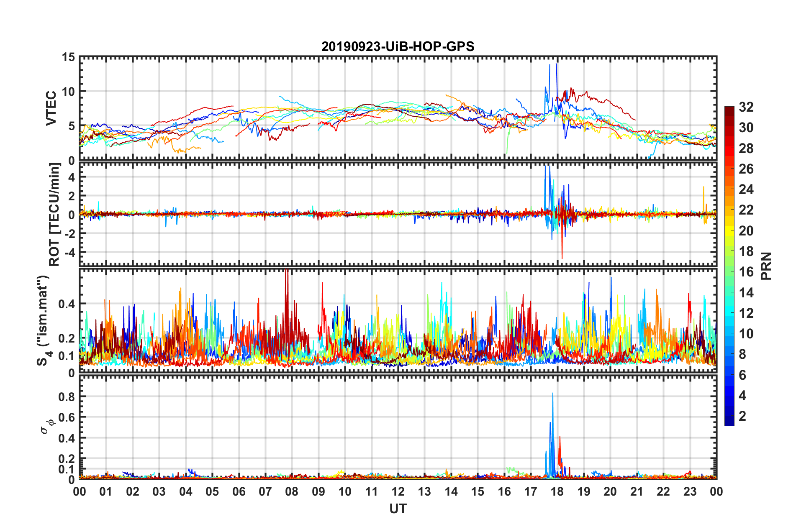Viewport: 796px width, 532px height.
Task: Click PRN colorbar tick label 24
Action: coord(746,189)
